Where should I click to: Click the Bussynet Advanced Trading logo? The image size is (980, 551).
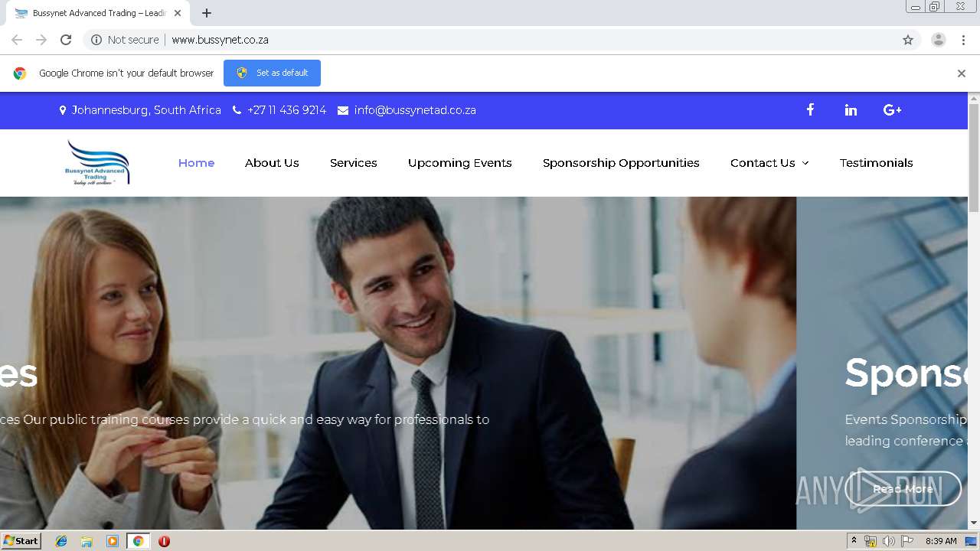[x=97, y=162]
